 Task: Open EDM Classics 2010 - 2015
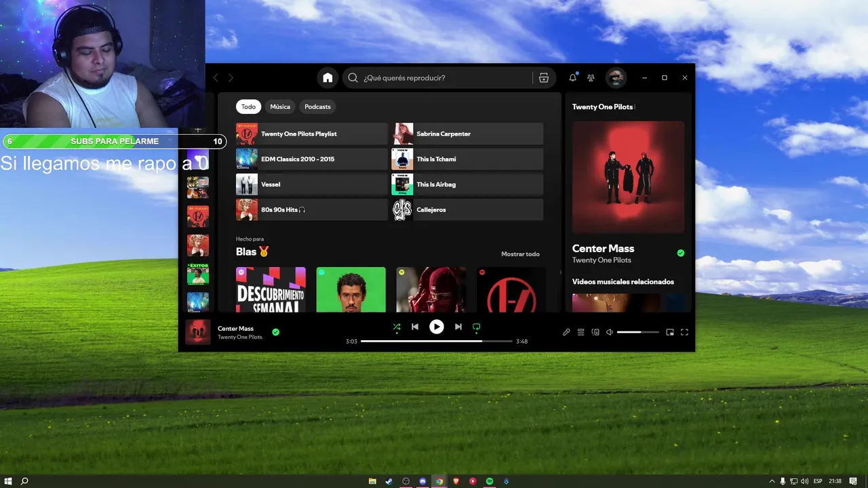coord(311,159)
